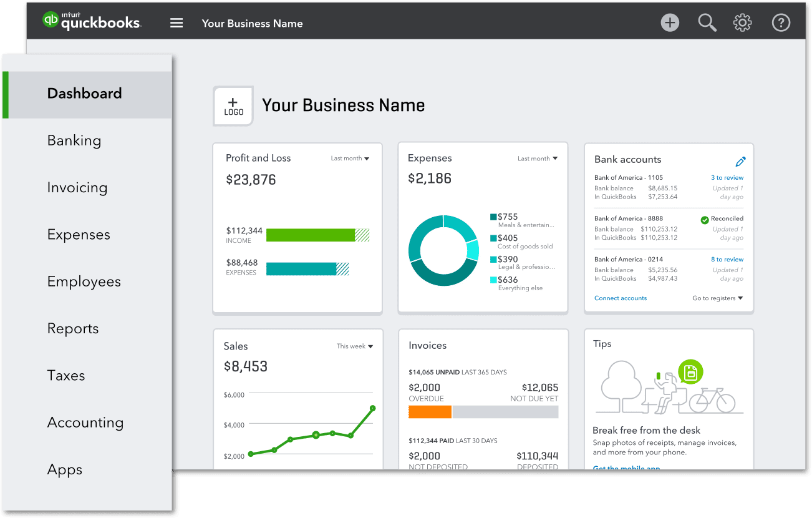Go to Reports in the sidebar
The width and height of the screenshot is (812, 518).
[x=73, y=329]
